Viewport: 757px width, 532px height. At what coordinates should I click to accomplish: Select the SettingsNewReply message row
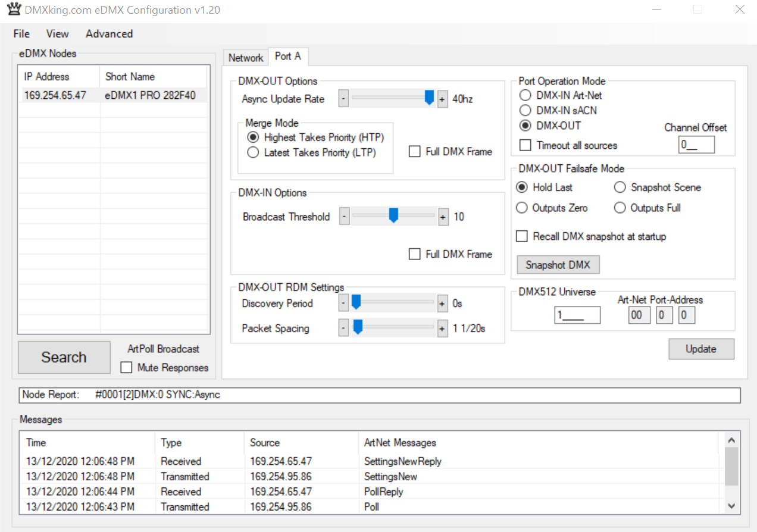371,461
